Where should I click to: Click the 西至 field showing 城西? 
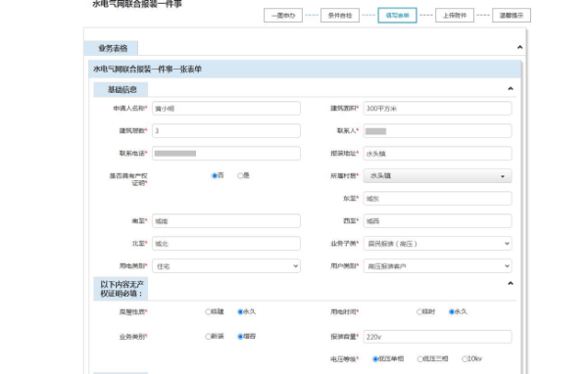437,221
